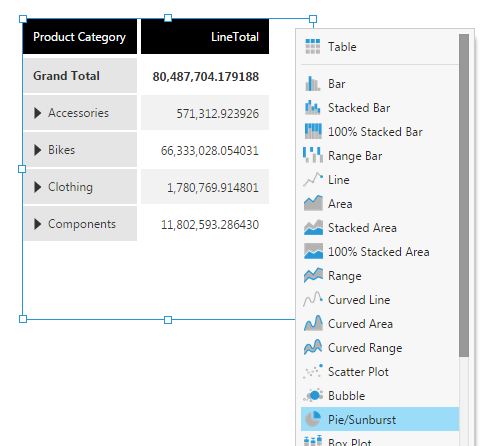The width and height of the screenshot is (496, 446).
Task: Click the Range Bar chart icon
Action: coord(313,156)
